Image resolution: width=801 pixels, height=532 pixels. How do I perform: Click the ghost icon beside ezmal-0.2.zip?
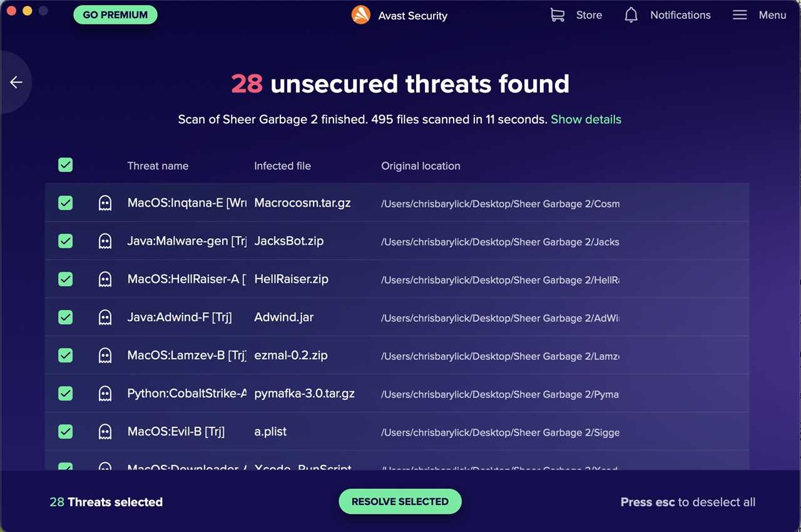click(x=105, y=356)
